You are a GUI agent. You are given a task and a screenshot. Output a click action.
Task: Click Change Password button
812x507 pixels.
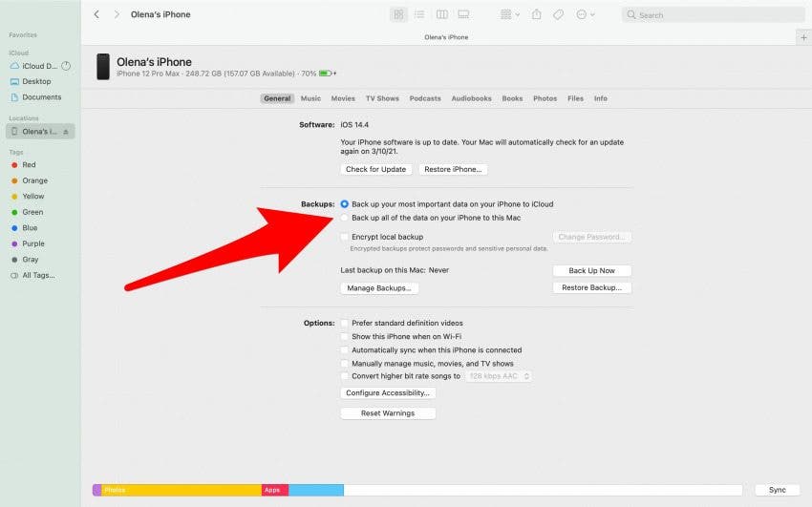click(x=592, y=237)
